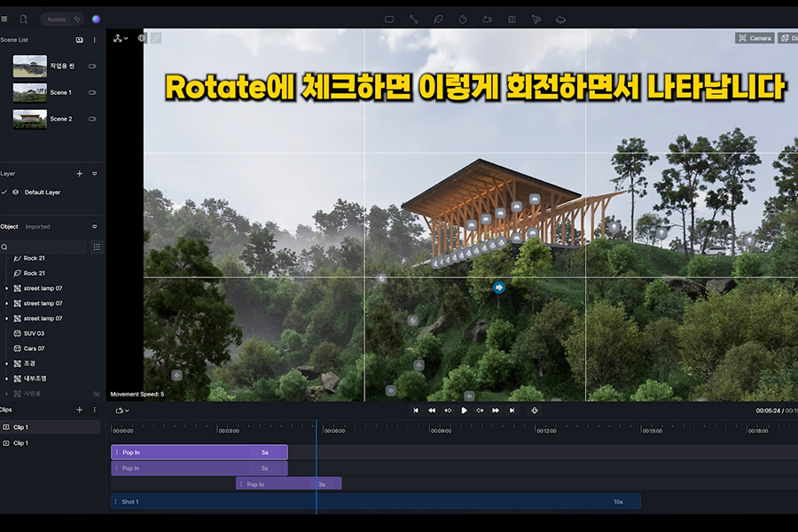
Task: Click the Camera button in the viewport
Action: click(x=754, y=38)
